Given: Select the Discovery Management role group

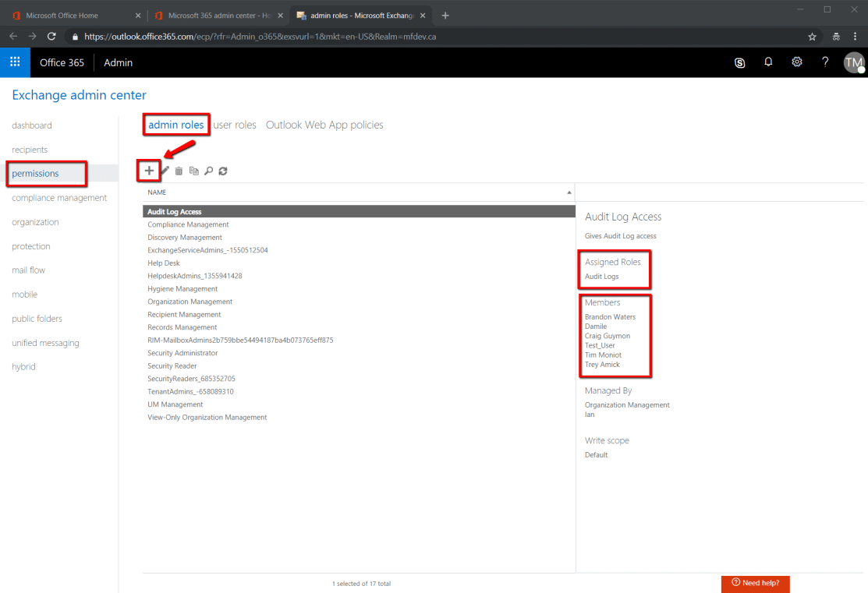Looking at the screenshot, I should 359,238.
